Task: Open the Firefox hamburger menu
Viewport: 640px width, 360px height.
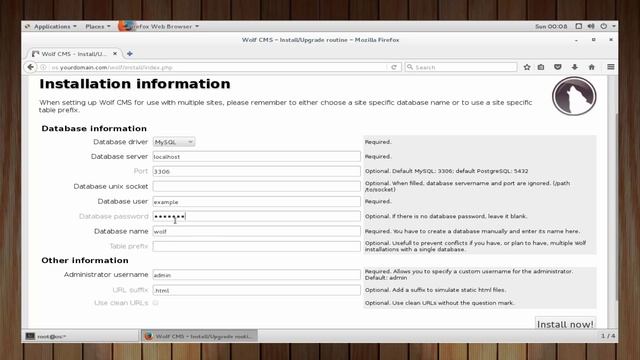Action: tap(611, 67)
